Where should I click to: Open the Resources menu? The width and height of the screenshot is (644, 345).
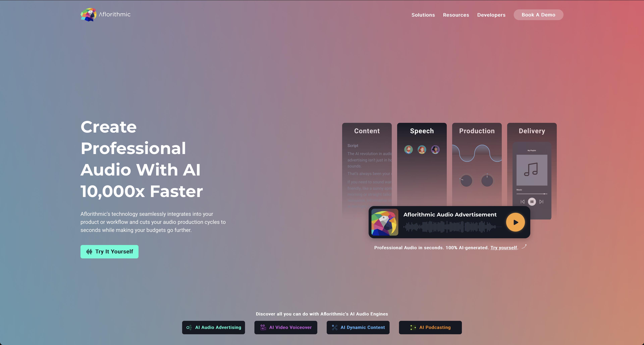(x=456, y=15)
